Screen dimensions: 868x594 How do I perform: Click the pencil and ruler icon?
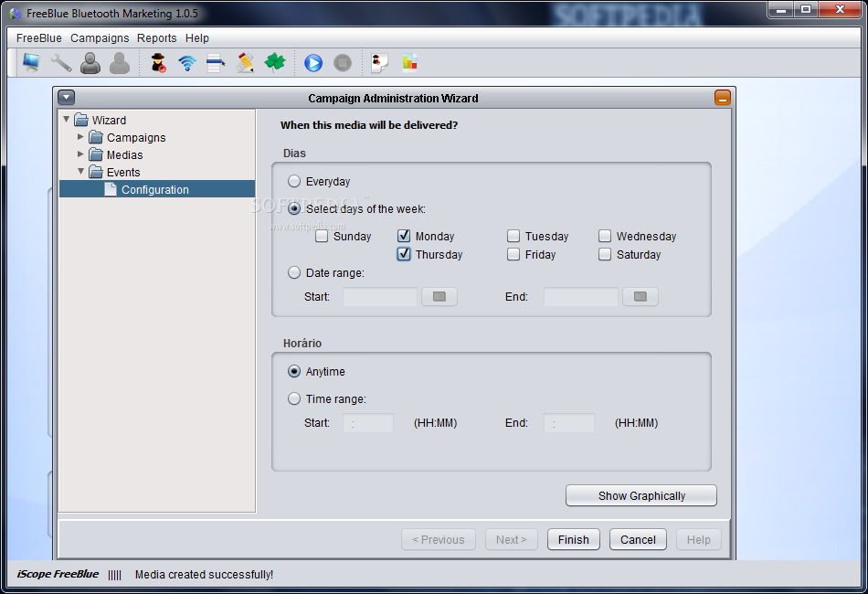[245, 62]
